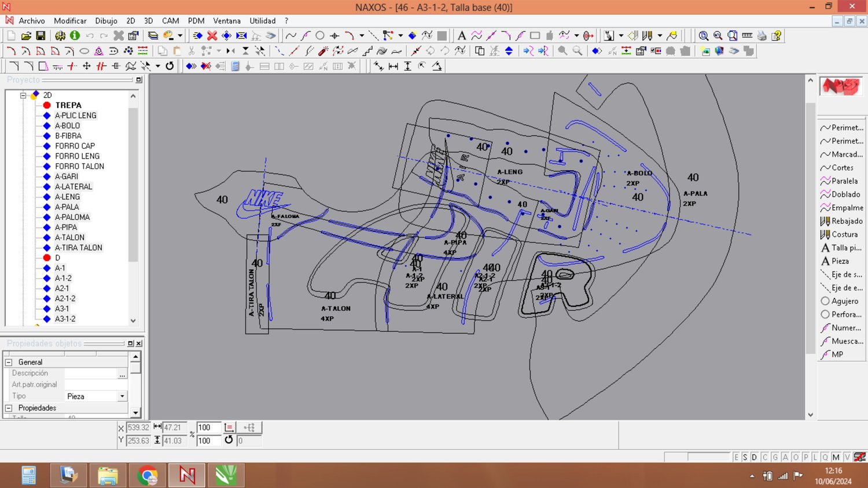Open the Utilidad menu
Image resolution: width=868 pixels, height=488 pixels.
click(263, 21)
